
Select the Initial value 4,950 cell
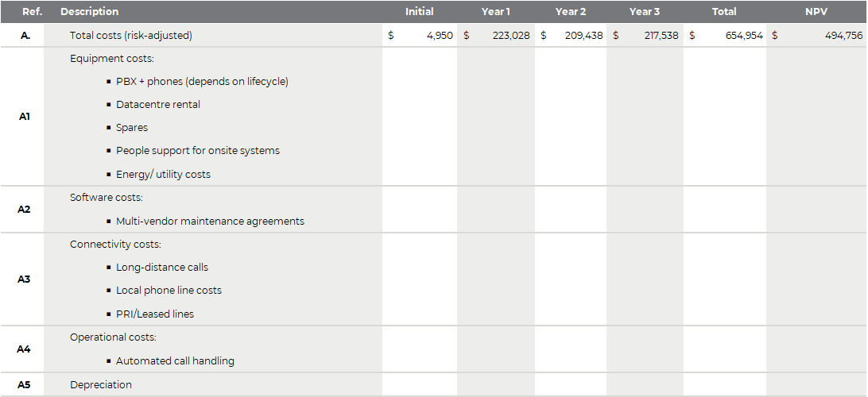[420, 36]
